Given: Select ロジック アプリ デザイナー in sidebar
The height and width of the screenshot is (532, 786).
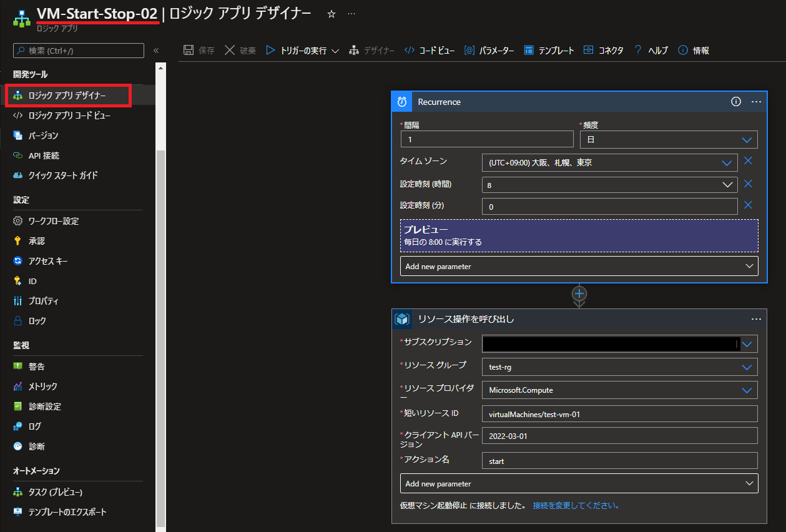Looking at the screenshot, I should [68, 95].
